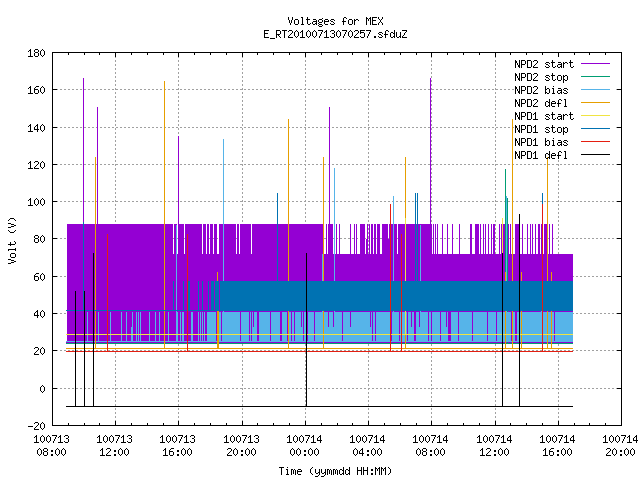Click the light blue NPD2 bias legend line

click(x=596, y=90)
